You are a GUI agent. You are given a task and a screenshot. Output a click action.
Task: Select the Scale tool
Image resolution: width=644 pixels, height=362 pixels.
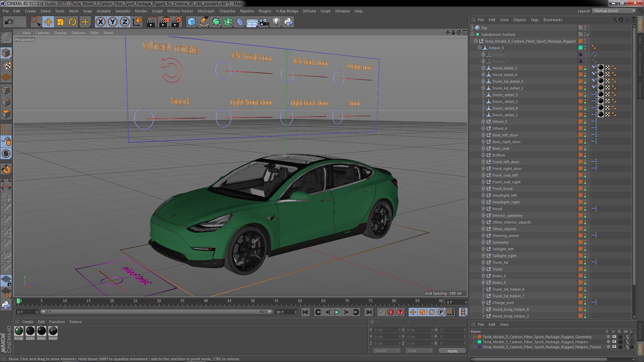(x=60, y=22)
